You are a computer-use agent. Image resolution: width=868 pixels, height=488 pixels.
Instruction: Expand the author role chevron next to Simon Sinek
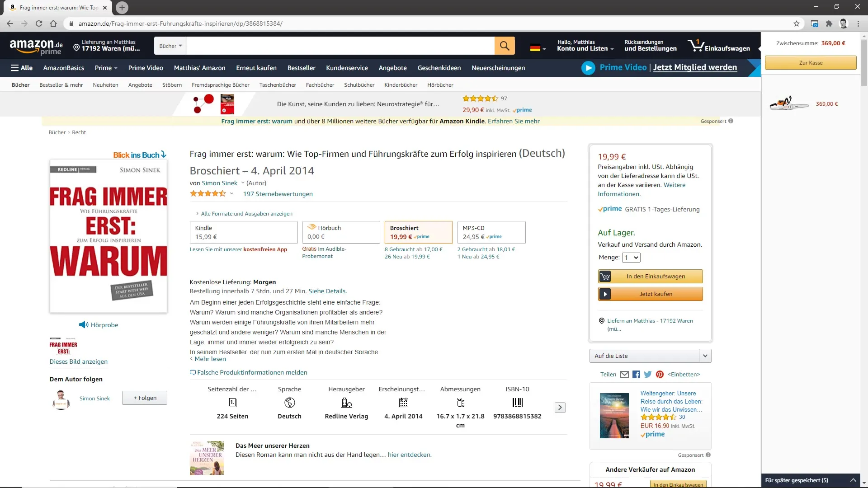243,183
